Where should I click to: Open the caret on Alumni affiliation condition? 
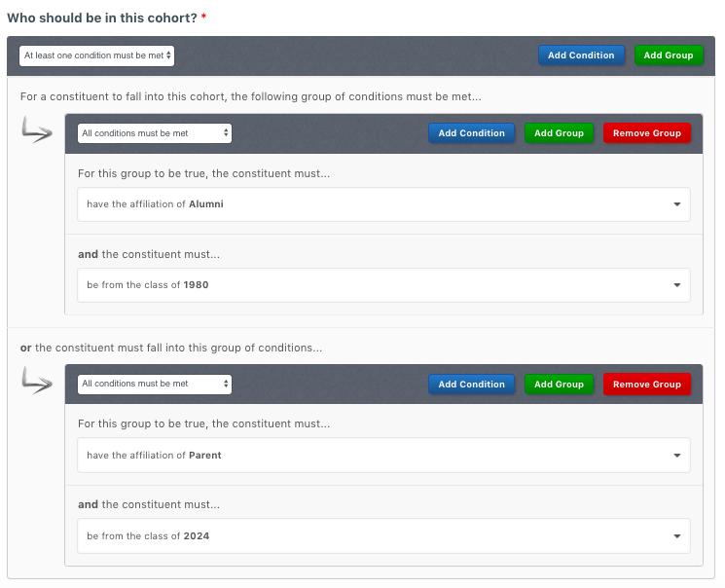point(677,204)
